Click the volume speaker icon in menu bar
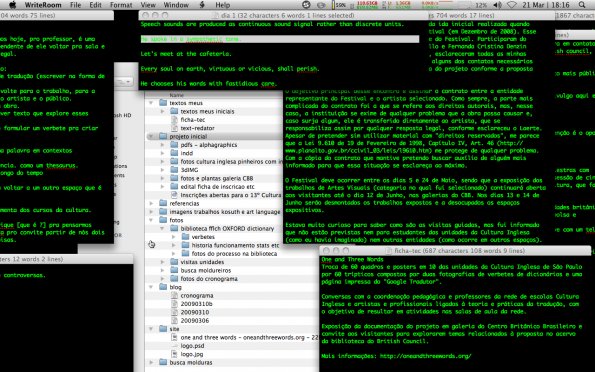 coord(497,5)
